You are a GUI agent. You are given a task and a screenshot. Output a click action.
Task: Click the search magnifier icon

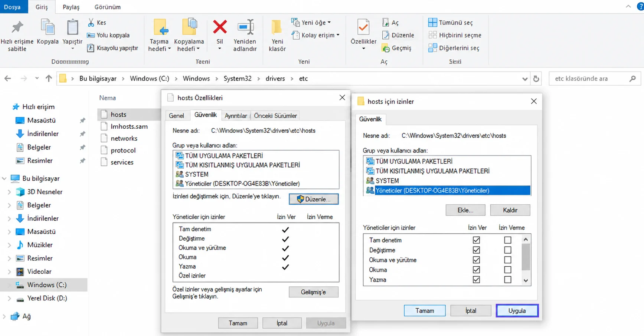pyautogui.click(x=632, y=79)
